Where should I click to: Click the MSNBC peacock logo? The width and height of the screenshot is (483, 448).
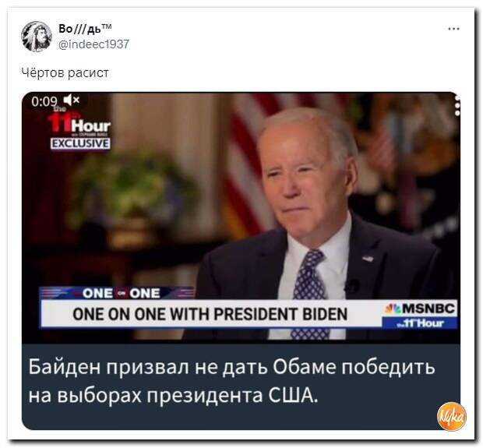(x=393, y=309)
